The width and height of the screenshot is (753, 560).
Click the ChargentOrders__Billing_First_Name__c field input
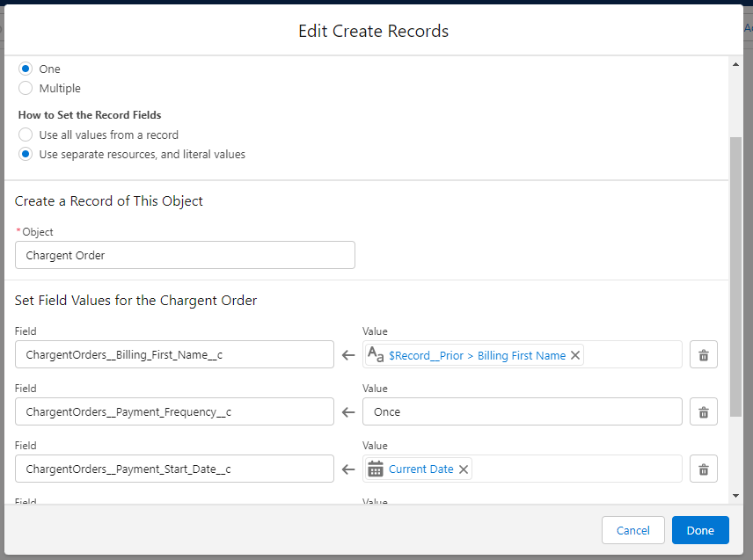click(174, 354)
